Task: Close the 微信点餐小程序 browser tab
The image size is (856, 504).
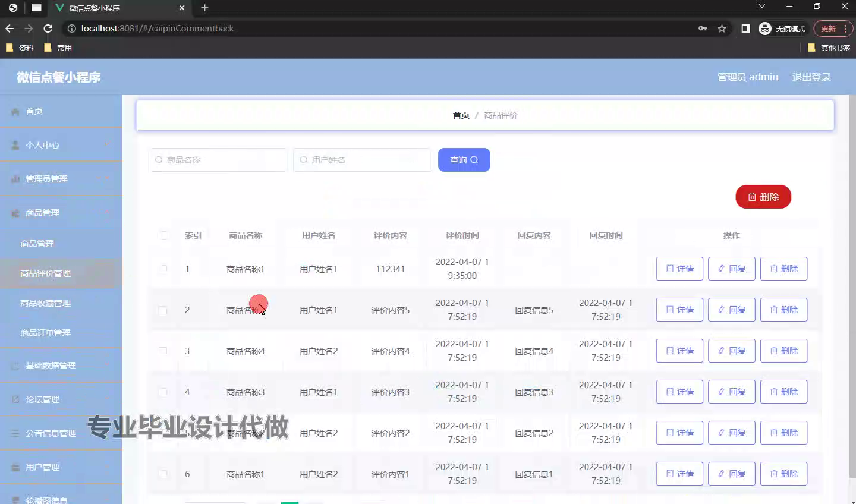Action: tap(182, 8)
